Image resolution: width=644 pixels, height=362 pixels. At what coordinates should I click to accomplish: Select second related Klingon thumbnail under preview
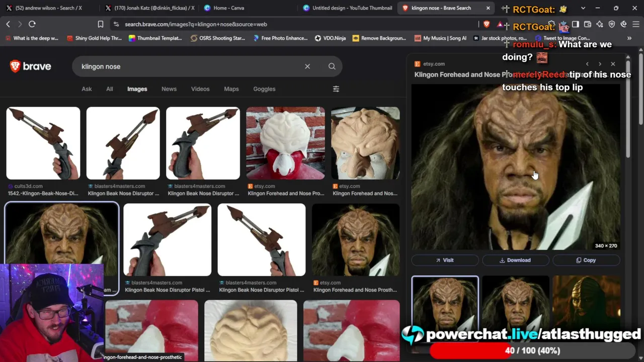click(x=516, y=303)
